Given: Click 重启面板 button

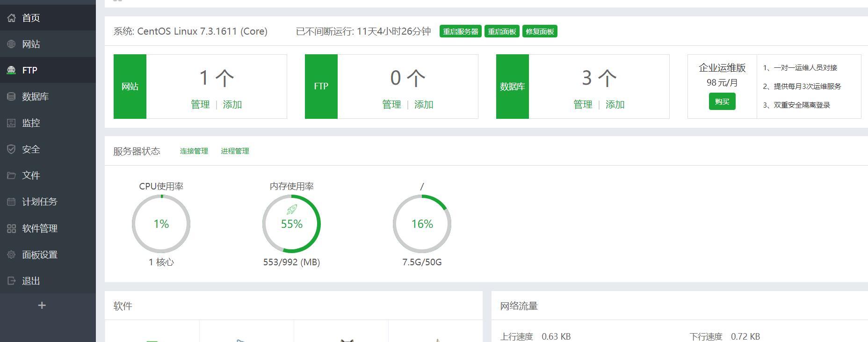Looking at the screenshot, I should pos(502,31).
